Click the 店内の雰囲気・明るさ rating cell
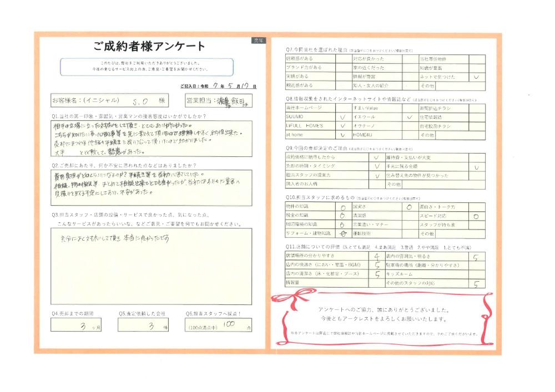Viewport: 555px width, 392px height. point(477,256)
